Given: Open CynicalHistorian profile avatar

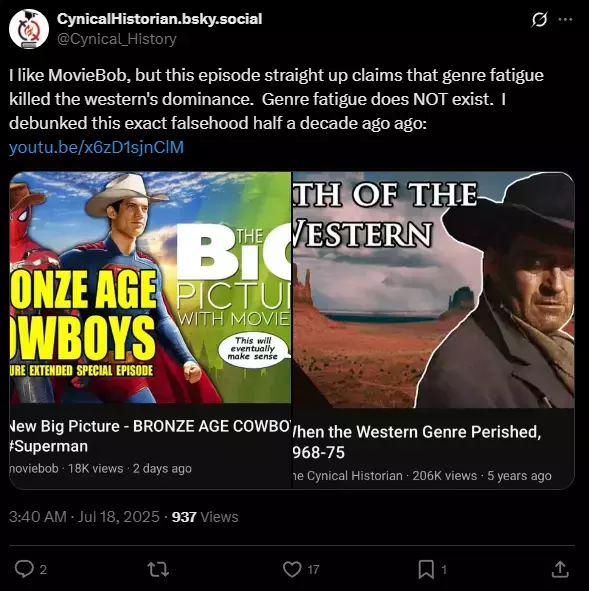Looking at the screenshot, I should click(29, 29).
